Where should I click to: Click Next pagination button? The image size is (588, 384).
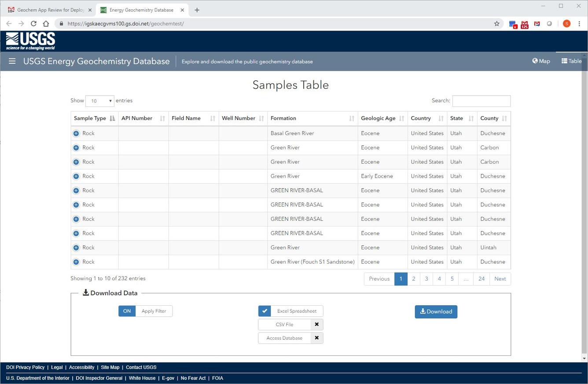(500, 279)
